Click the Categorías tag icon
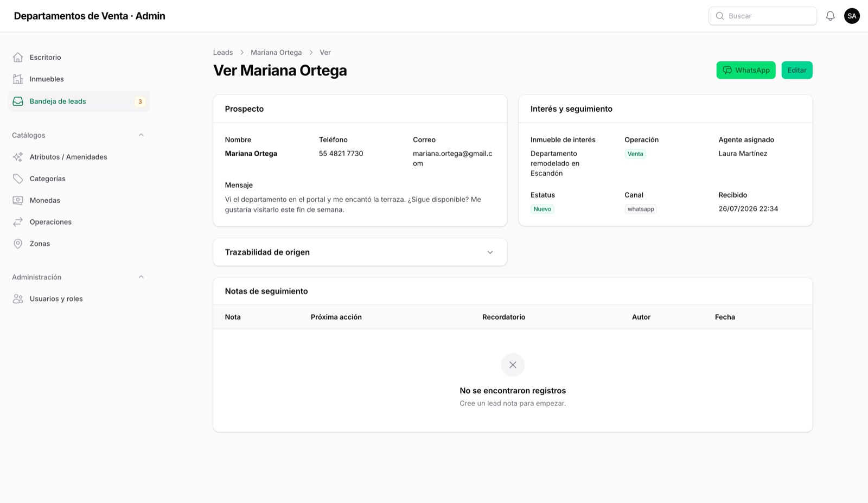The width and height of the screenshot is (868, 503). coord(18,179)
